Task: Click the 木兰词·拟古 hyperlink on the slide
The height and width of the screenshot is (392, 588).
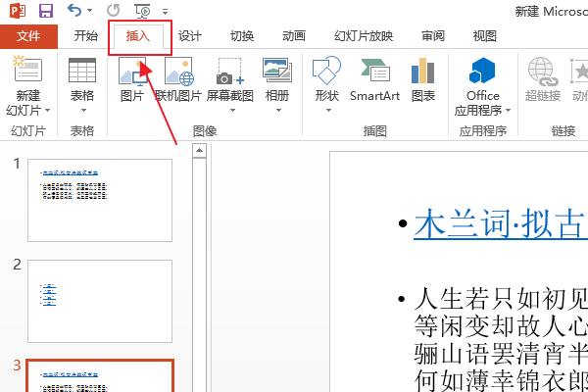Action: 501,223
